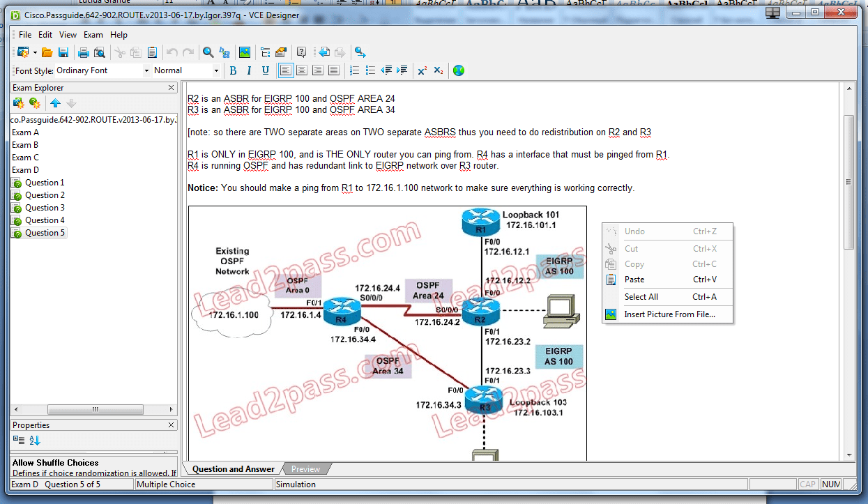
Task: Go to previous question with back arrow
Action: click(x=324, y=52)
